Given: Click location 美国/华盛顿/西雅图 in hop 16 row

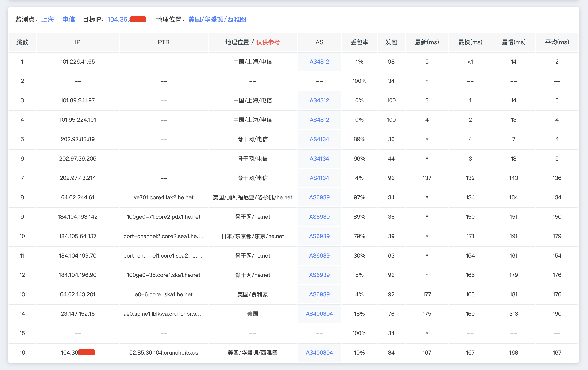Looking at the screenshot, I should pos(252,353).
